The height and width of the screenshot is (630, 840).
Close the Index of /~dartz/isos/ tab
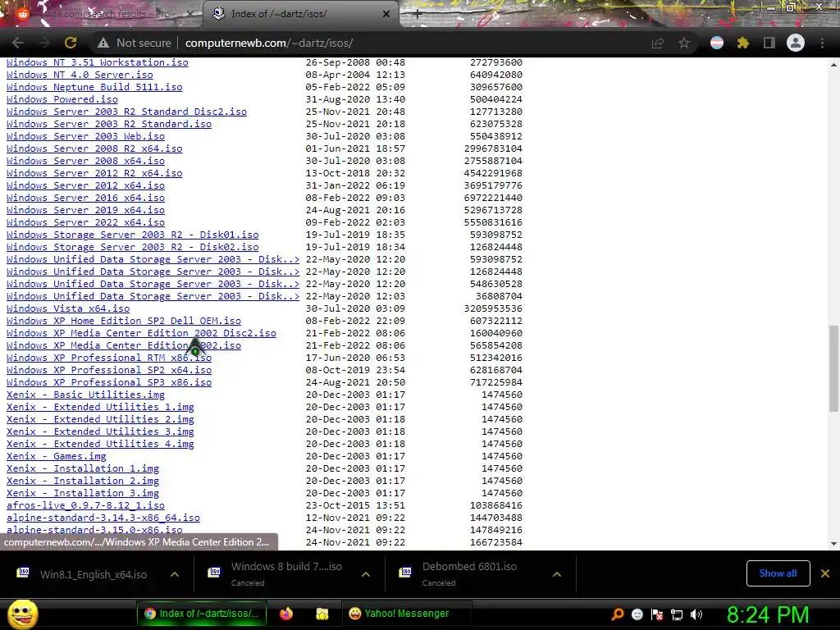pos(386,14)
